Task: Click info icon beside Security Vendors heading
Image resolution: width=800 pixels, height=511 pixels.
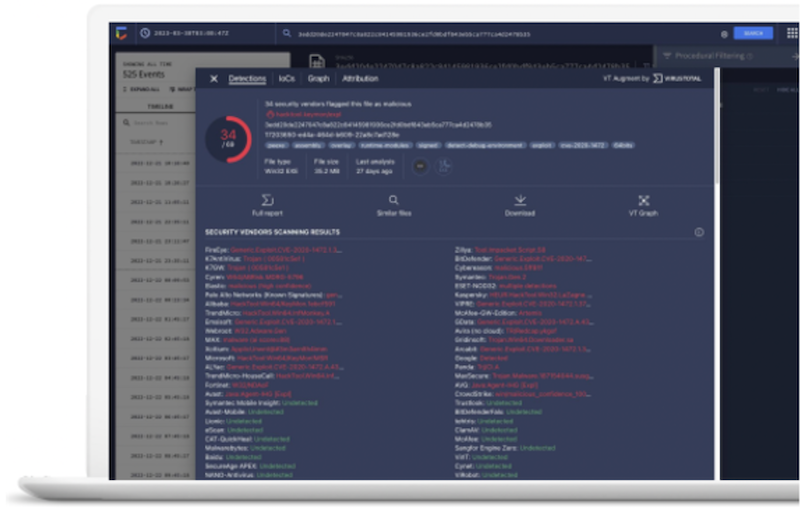Action: pos(699,232)
